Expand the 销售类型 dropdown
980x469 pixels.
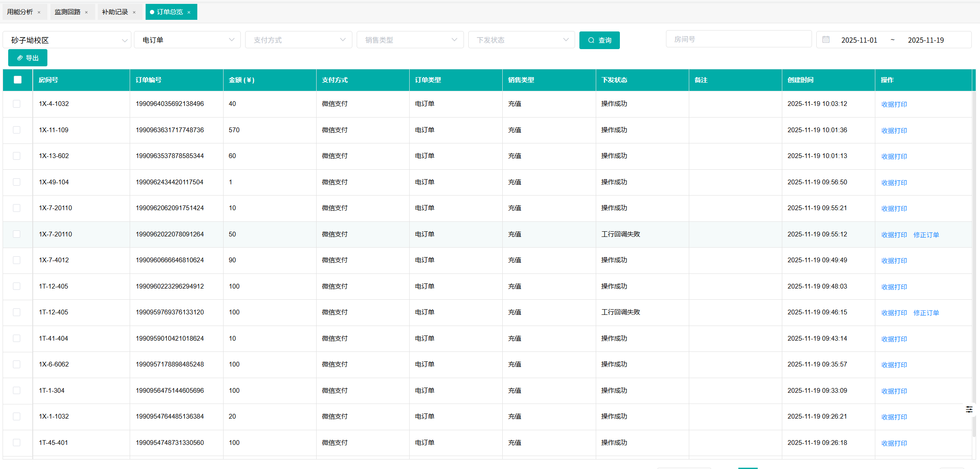410,40
